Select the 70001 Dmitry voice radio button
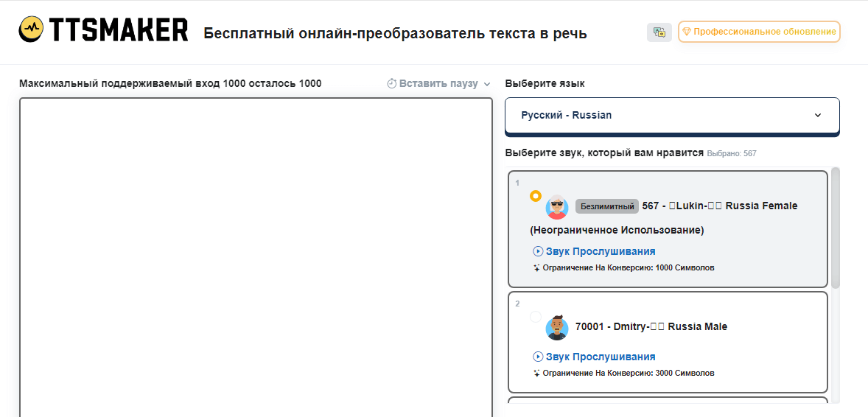This screenshot has height=417, width=868. click(535, 317)
